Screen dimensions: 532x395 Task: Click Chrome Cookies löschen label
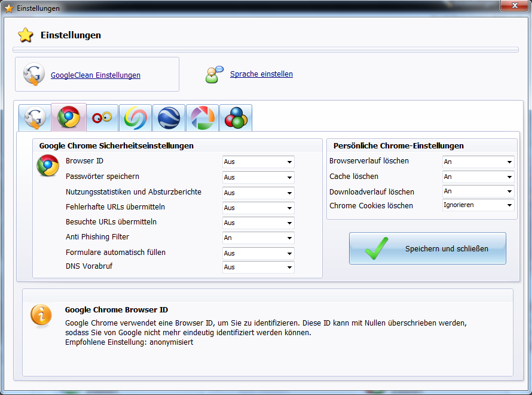[371, 206]
